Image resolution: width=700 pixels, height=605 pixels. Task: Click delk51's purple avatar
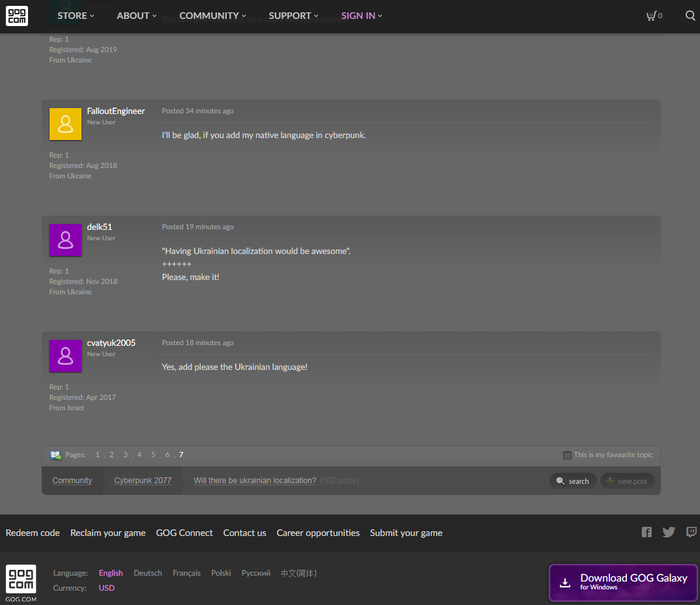click(x=65, y=240)
